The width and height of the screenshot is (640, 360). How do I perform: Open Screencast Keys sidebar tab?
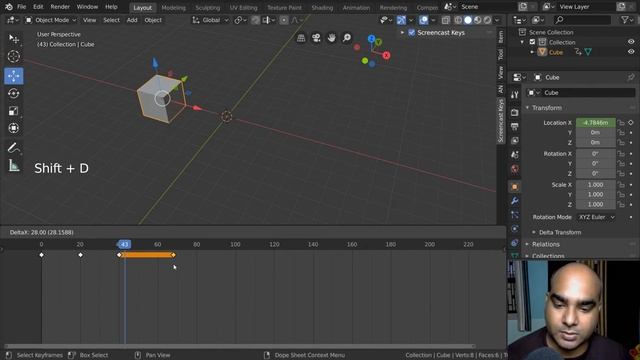[501, 121]
